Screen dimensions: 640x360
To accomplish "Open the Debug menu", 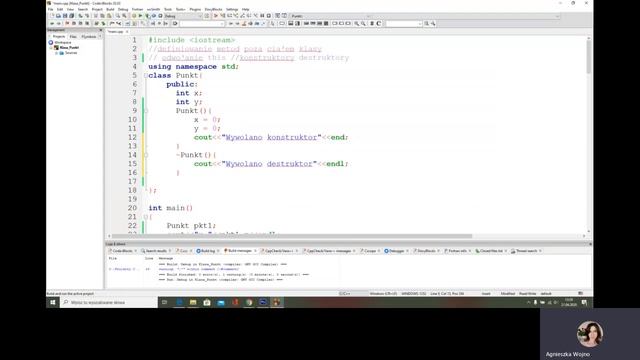I will tap(123, 9).
